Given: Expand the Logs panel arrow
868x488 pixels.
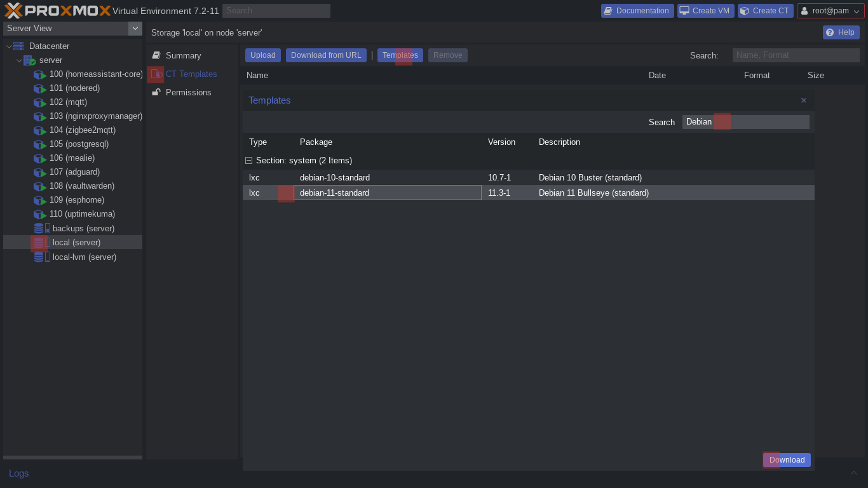Looking at the screenshot, I should 855,473.
